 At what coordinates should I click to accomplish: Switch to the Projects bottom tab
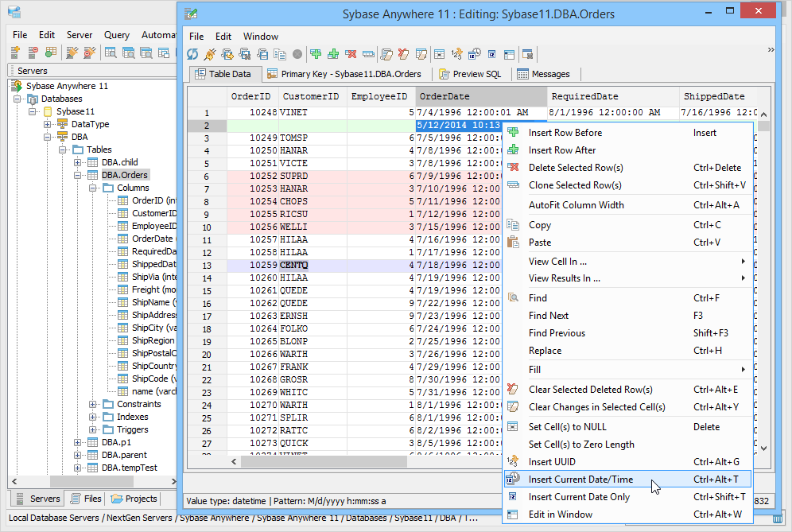pyautogui.click(x=134, y=499)
